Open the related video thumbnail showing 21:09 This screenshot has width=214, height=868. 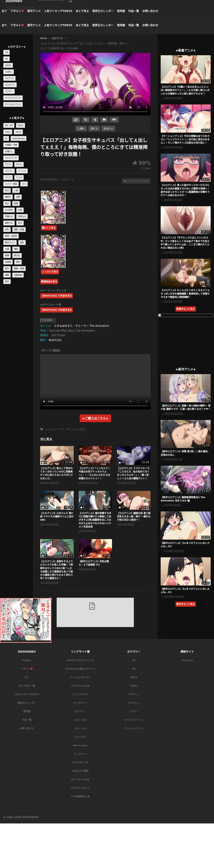[x=57, y=455]
